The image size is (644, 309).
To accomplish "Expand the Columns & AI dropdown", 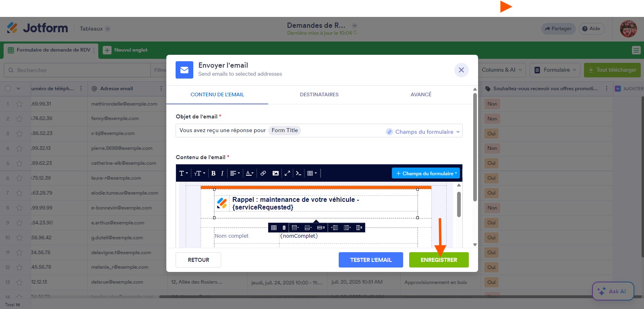I will click(502, 70).
